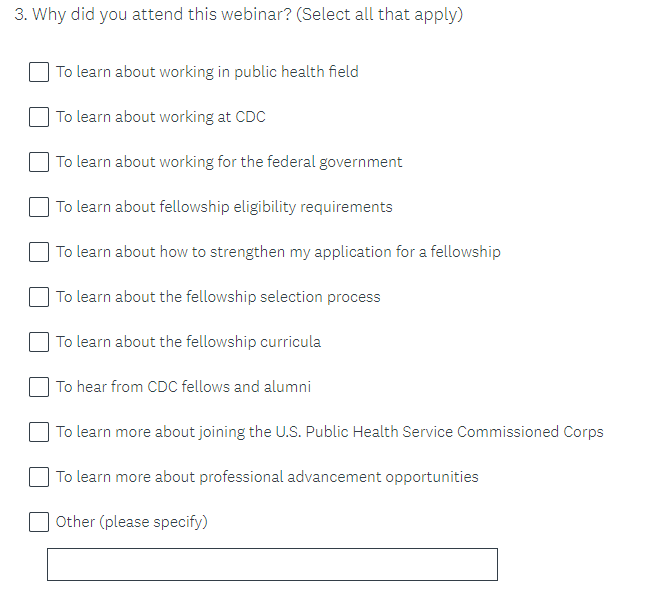The image size is (663, 605).
Task: Enable the fellowship selection process checkbox
Action: 39,297
